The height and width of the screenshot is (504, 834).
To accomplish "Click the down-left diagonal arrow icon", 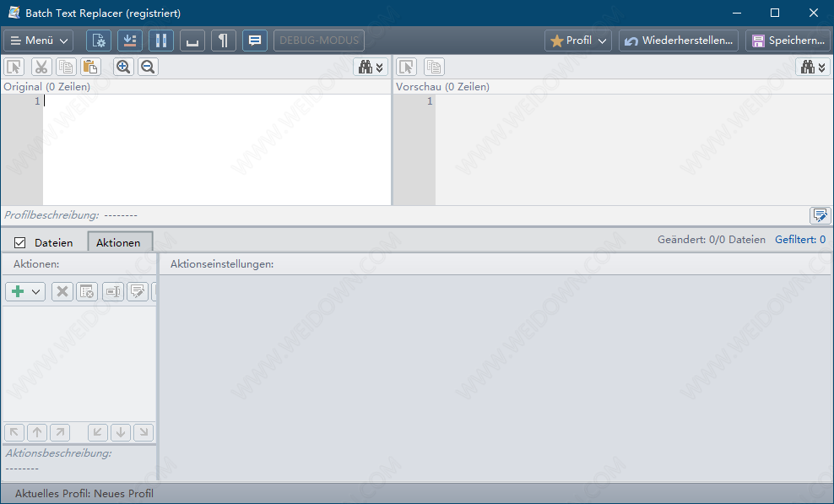I will [98, 432].
